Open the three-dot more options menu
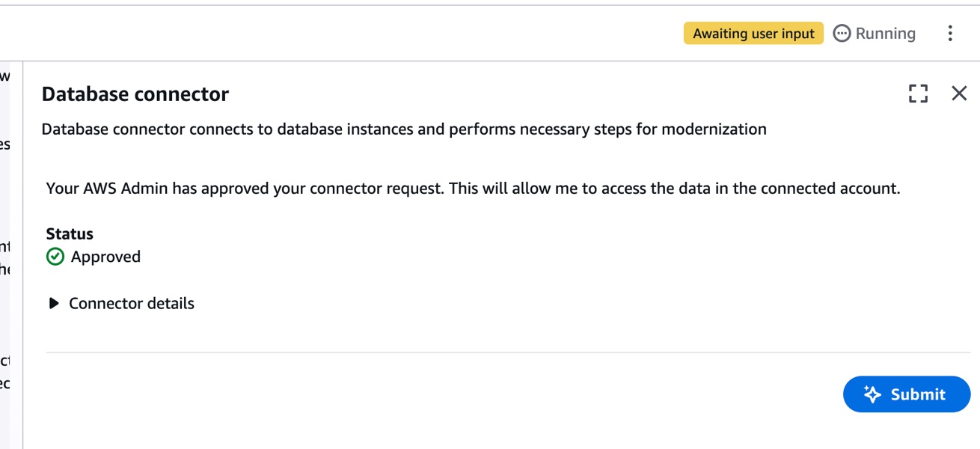 (950, 34)
